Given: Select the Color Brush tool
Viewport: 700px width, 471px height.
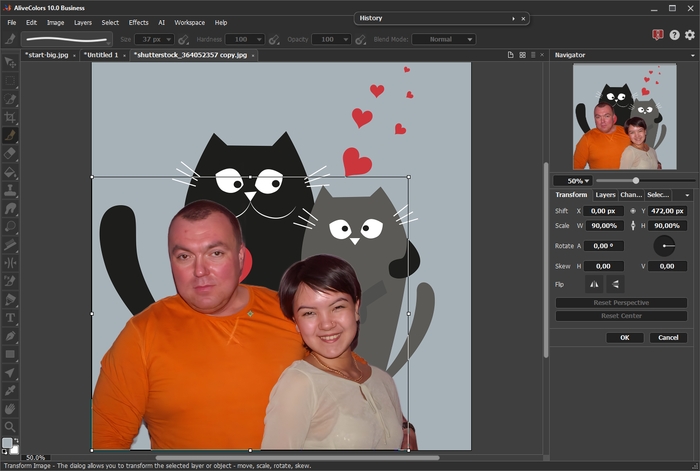Looking at the screenshot, I should pos(10,135).
